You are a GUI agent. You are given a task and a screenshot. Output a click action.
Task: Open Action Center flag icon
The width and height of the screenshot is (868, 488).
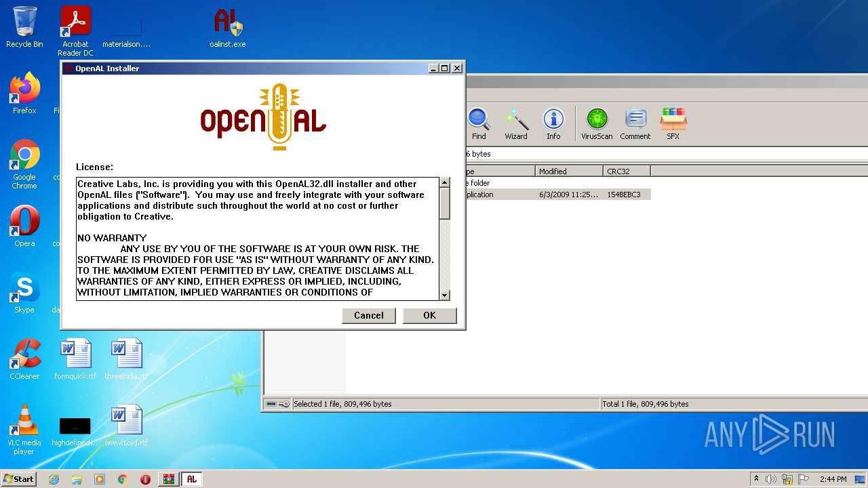pos(804,479)
